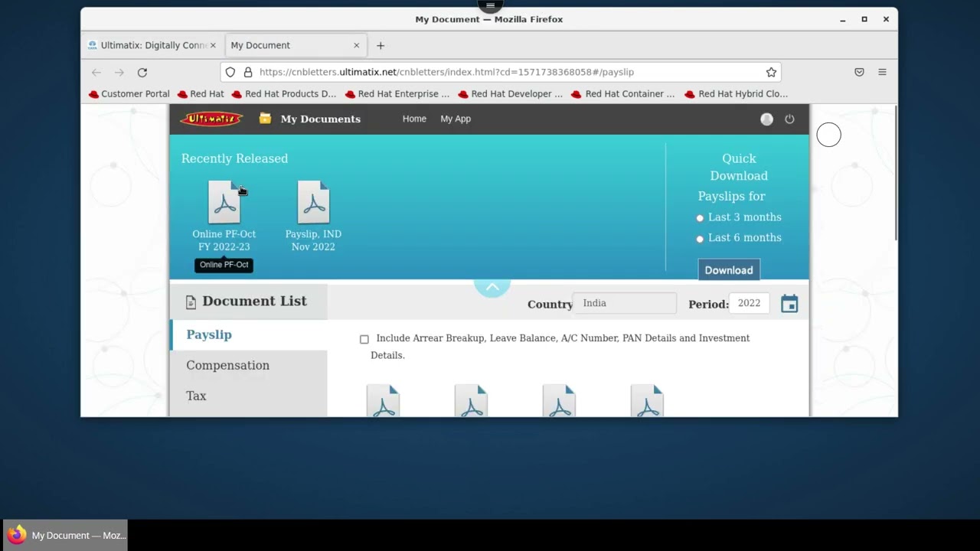Open the Payslip, IND Nov 2022 PDF icon
The width and height of the screenshot is (980, 551).
tap(313, 202)
